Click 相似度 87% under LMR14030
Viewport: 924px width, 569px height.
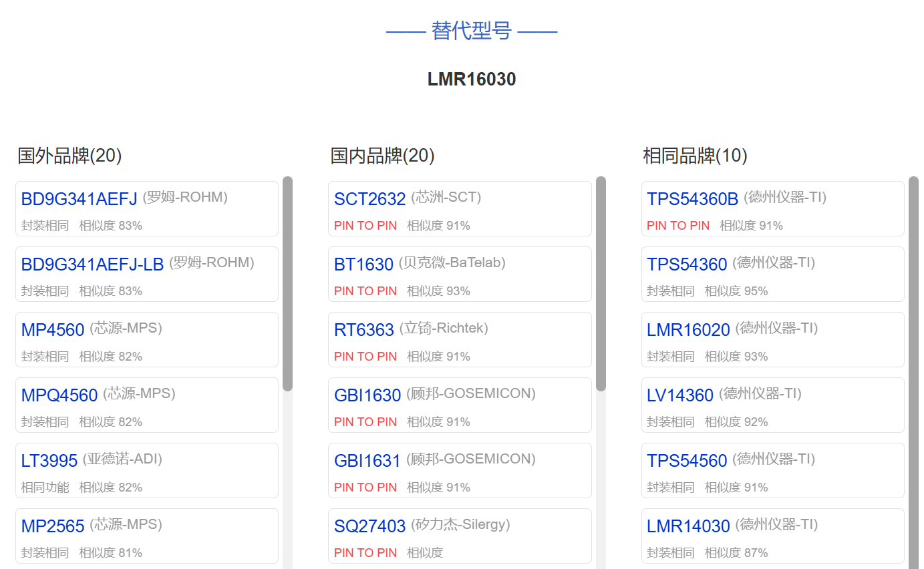736,553
